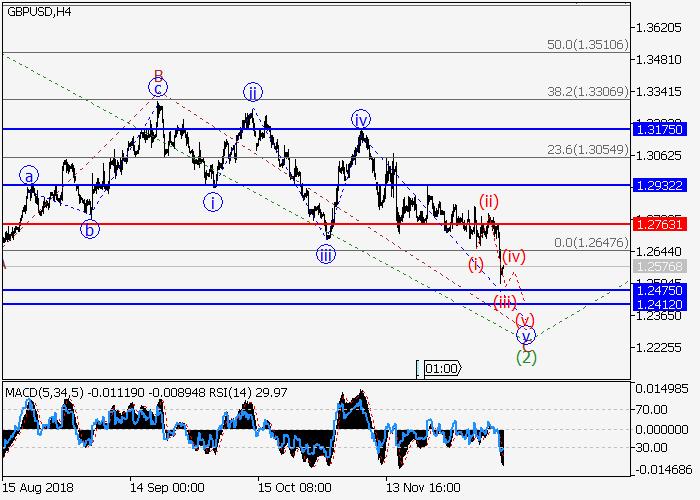The image size is (700, 500).
Task: Click the blue circled wave label v
Action: [526, 335]
